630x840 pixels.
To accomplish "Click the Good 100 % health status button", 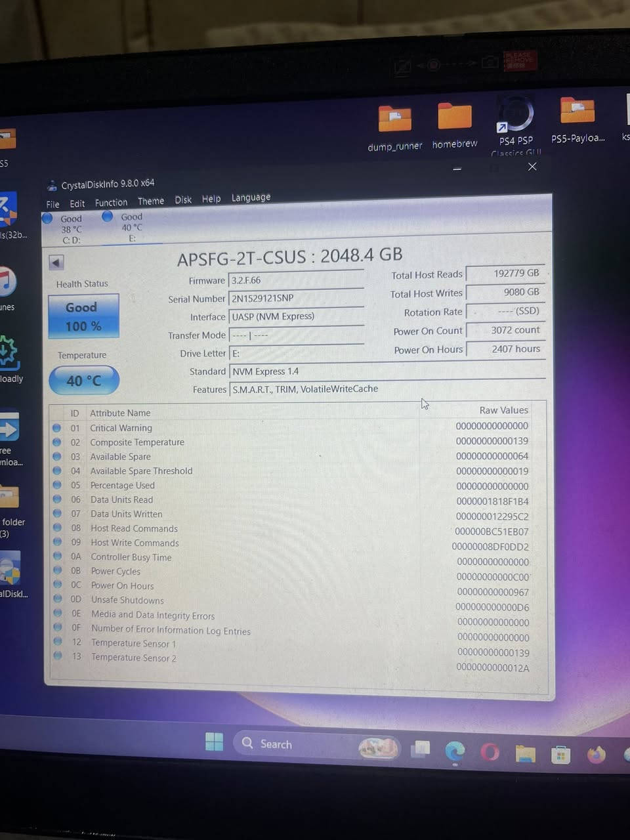I will tap(83, 316).
